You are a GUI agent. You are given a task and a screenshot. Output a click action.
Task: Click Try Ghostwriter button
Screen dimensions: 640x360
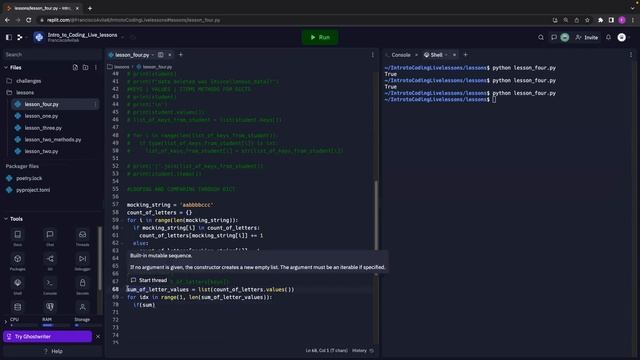click(47, 336)
